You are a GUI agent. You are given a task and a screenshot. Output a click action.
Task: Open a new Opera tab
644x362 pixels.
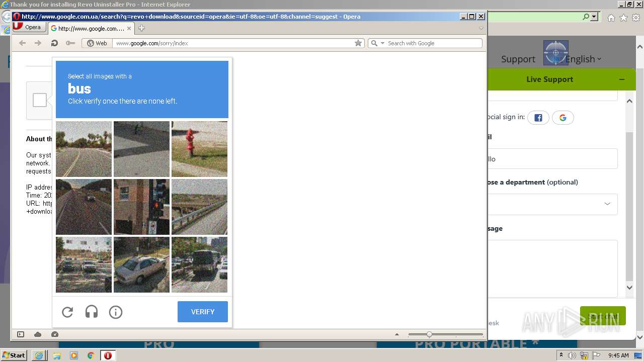(141, 28)
